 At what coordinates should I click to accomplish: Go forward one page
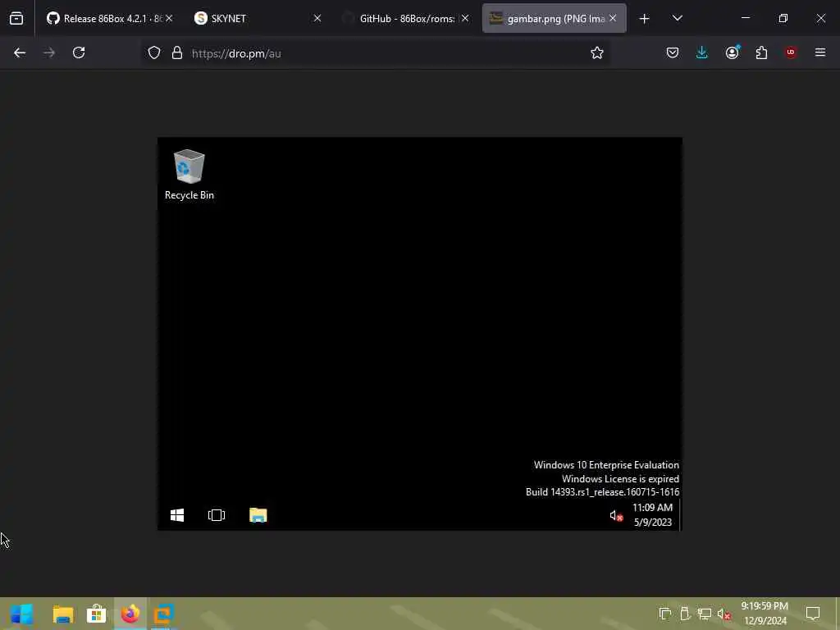click(49, 52)
